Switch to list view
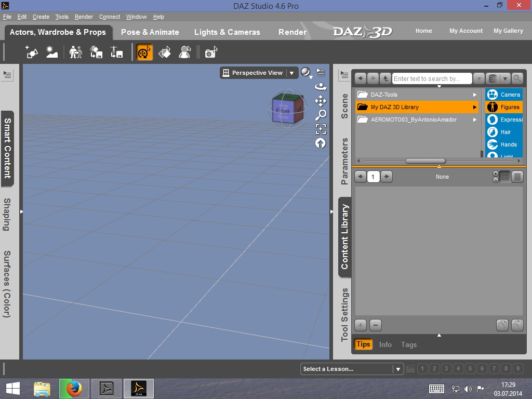The image size is (532, 399). coord(517,177)
